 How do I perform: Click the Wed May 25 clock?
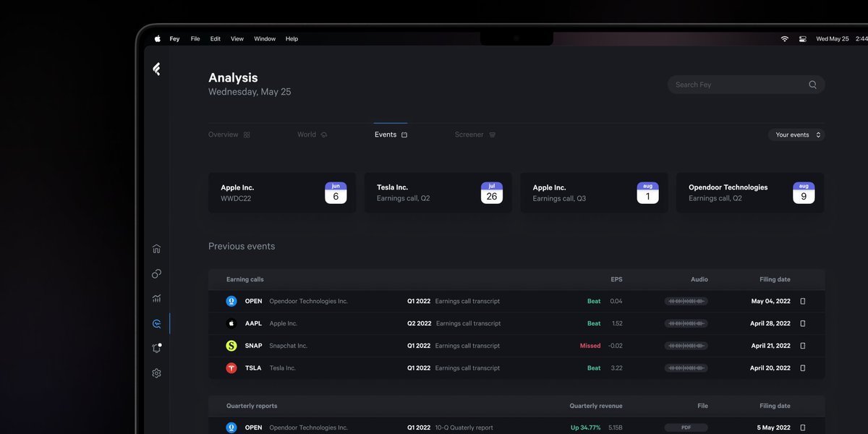[833, 39]
